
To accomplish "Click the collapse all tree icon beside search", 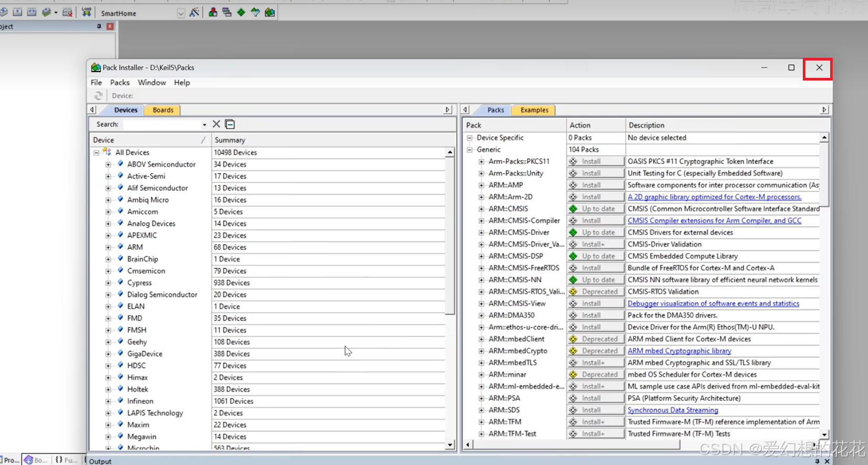I will tap(230, 124).
